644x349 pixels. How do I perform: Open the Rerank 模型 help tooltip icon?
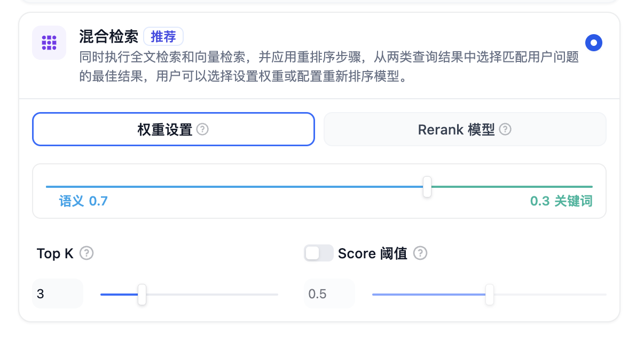505,129
